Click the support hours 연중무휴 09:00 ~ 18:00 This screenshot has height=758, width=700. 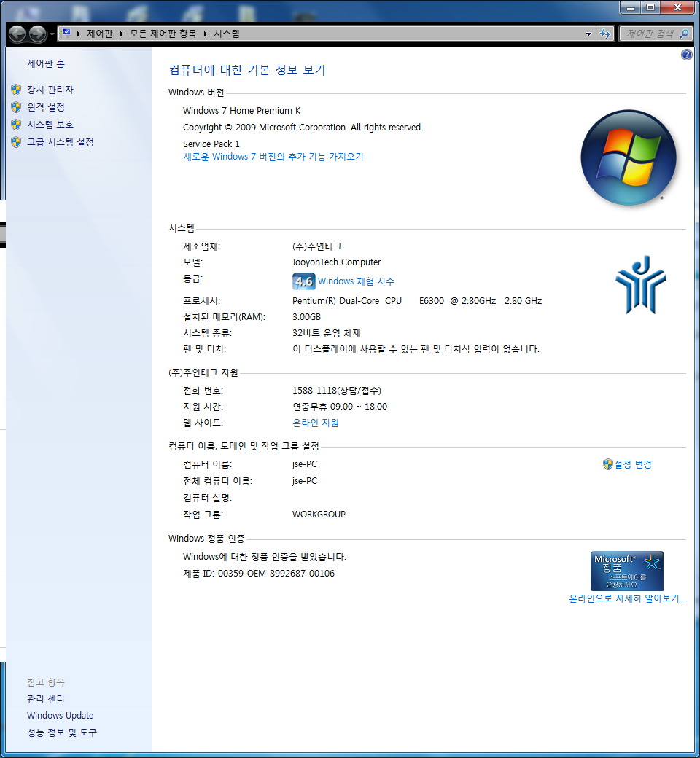pyautogui.click(x=340, y=407)
